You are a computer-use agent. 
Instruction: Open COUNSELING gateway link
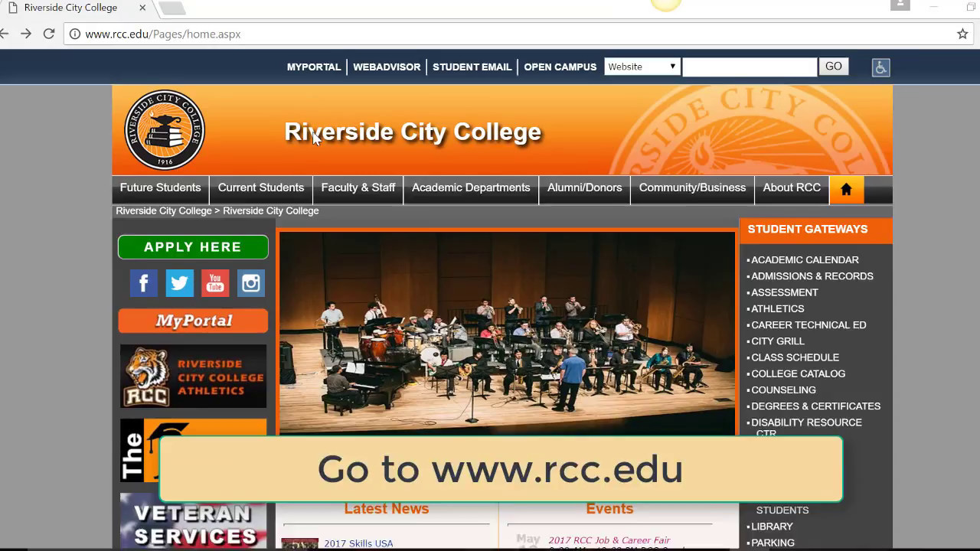(x=783, y=390)
